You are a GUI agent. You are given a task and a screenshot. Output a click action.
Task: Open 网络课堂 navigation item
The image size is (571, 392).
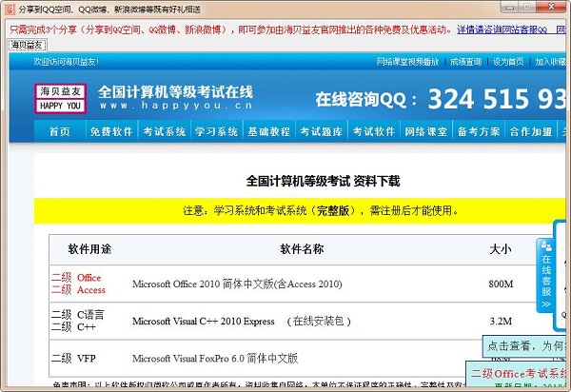click(x=426, y=131)
